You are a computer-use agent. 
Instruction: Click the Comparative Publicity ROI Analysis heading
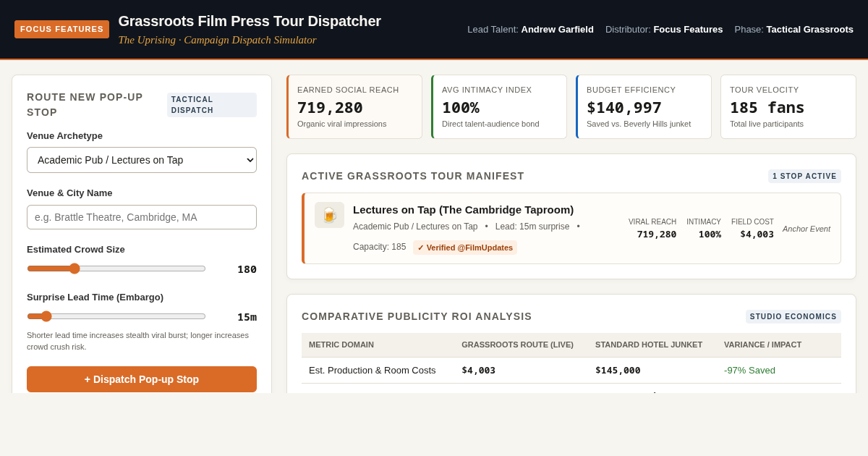pyautogui.click(x=417, y=316)
